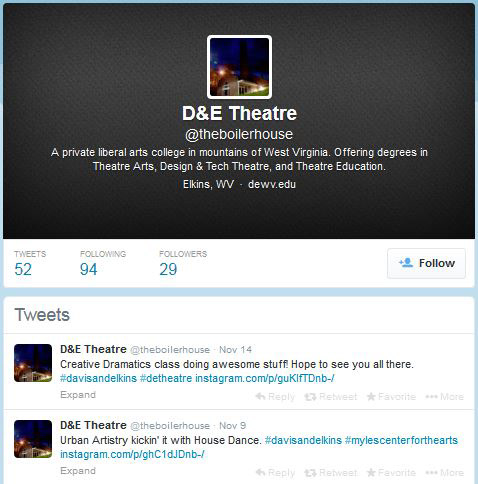Open the Following list showing 94

pos(89,269)
